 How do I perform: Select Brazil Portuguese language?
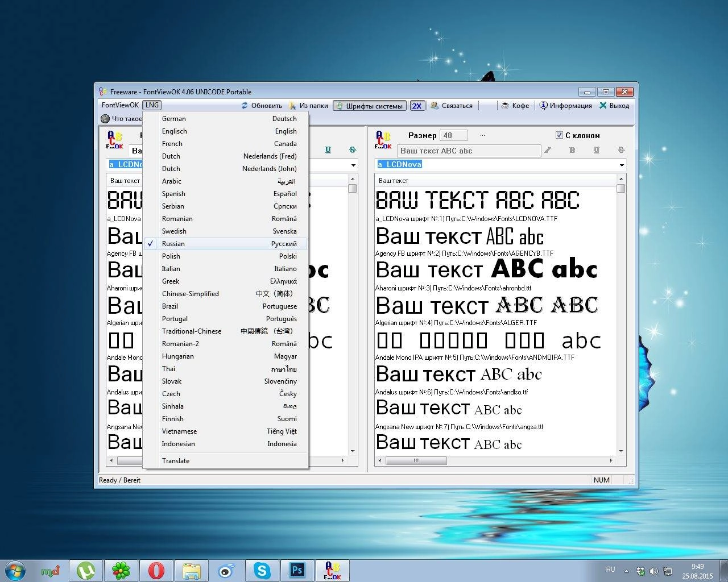pyautogui.click(x=225, y=306)
